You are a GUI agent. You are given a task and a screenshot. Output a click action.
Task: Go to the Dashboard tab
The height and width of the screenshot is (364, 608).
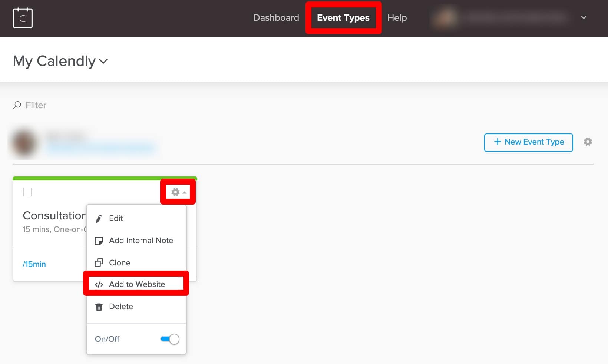coord(276,18)
